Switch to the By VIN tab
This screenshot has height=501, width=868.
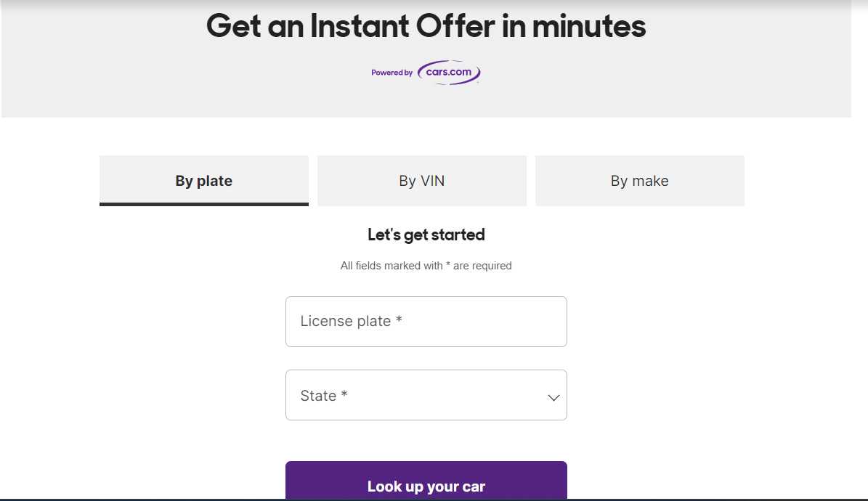tap(422, 181)
